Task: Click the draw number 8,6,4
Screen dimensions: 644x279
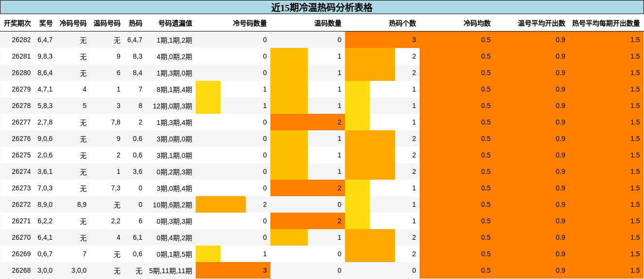Action: pos(45,73)
